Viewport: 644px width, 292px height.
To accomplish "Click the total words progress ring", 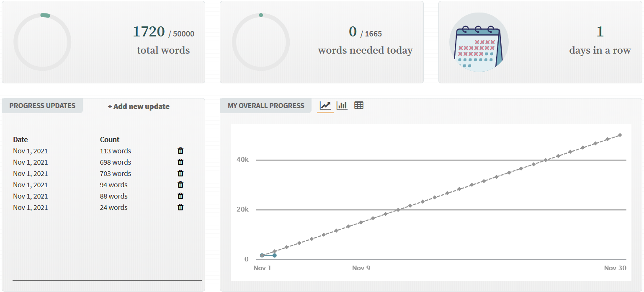I will (42, 42).
